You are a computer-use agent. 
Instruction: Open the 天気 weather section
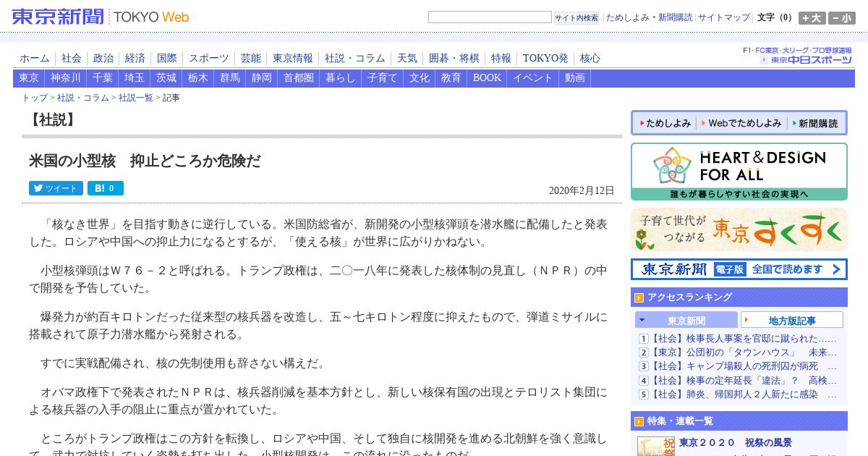click(407, 59)
